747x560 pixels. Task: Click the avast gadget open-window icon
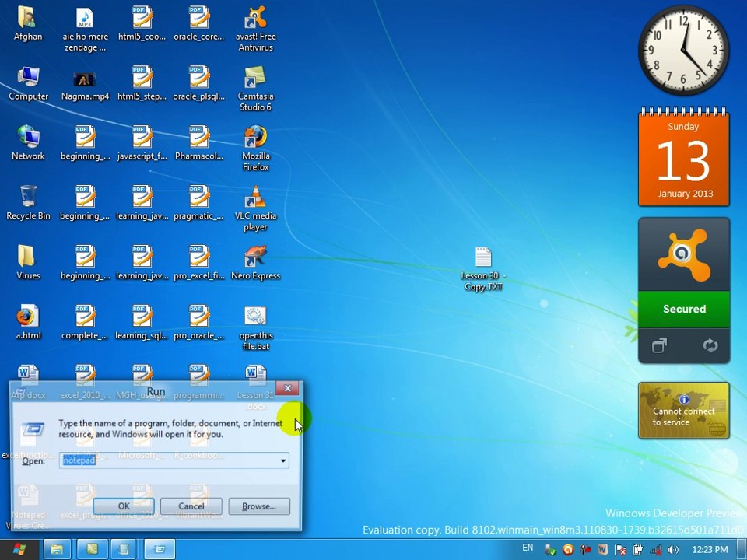pos(659,345)
